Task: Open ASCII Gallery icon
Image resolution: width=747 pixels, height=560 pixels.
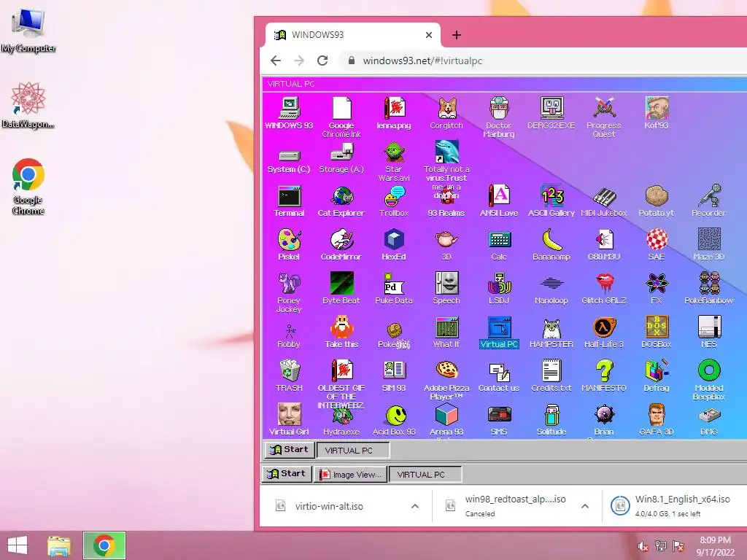Action: [x=551, y=201]
